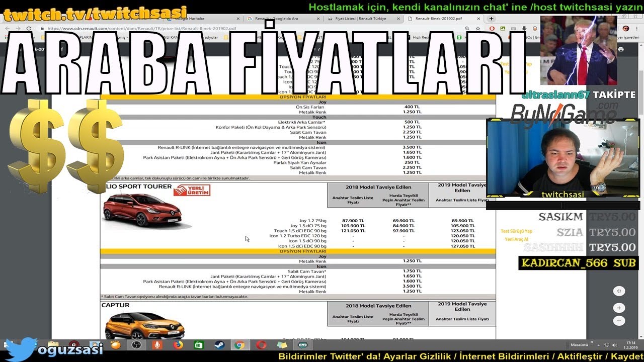Viewport: 644px width, 362px height.
Task: Click the PDF viewer print icon
Action: [x=620, y=49]
